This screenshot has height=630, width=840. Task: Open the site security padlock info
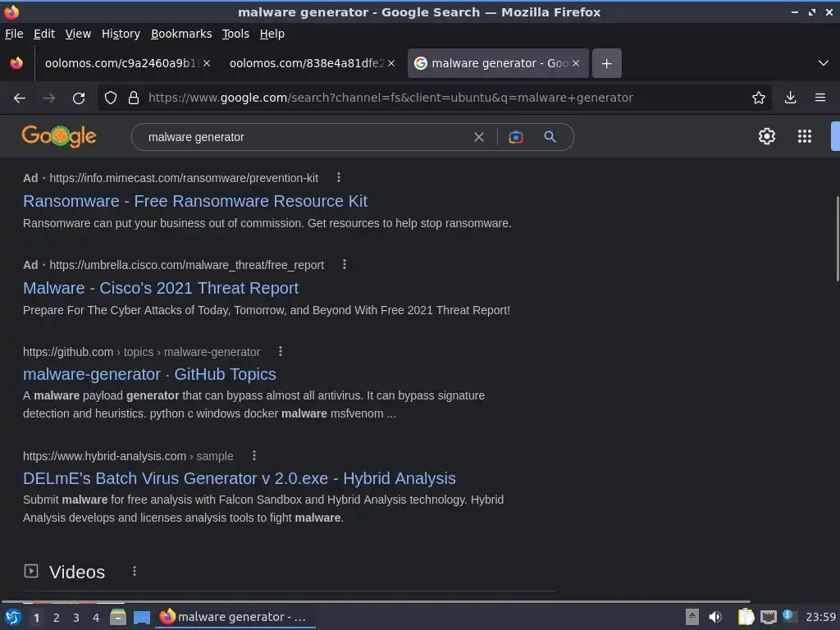[x=134, y=98]
